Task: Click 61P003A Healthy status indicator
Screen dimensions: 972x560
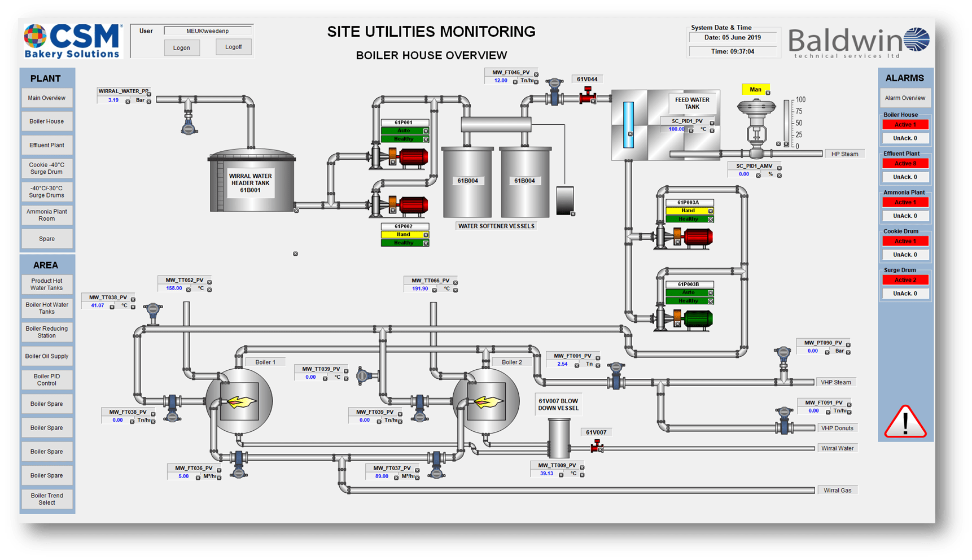Action: click(689, 219)
